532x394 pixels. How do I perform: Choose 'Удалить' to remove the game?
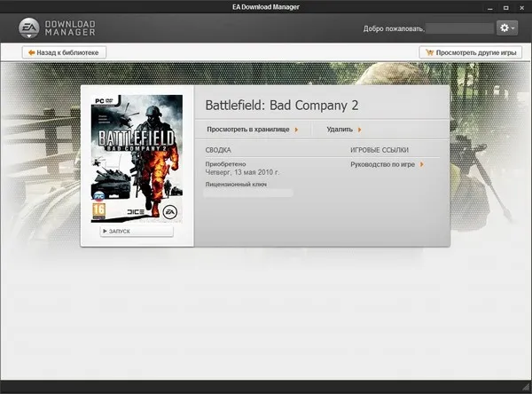click(x=340, y=130)
